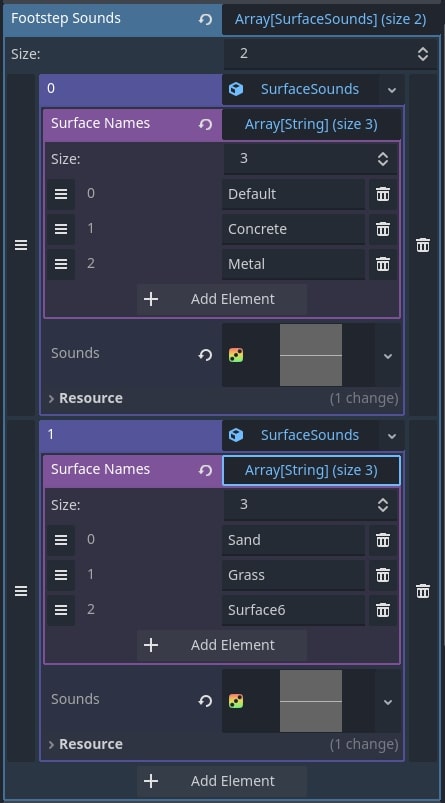Delete the Metal surface name entry
This screenshot has height=803, width=445.
(383, 264)
